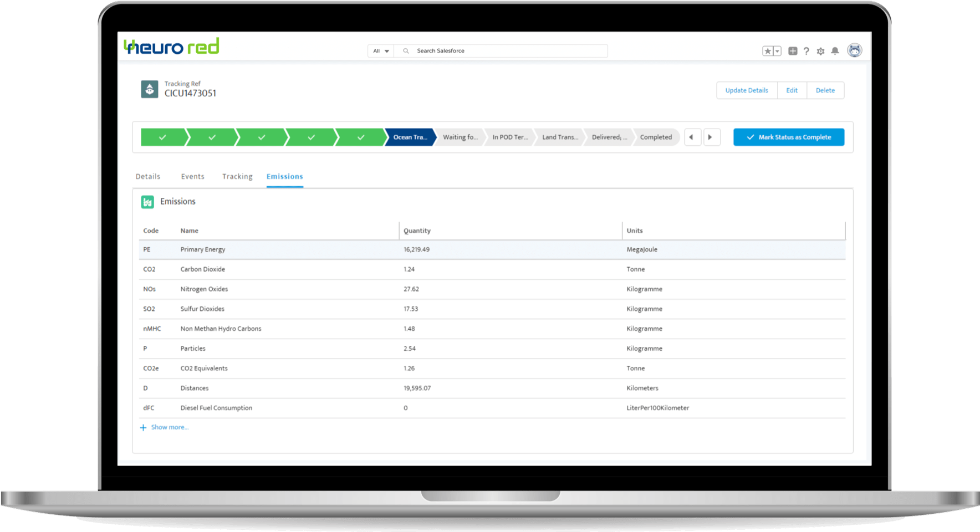The height and width of the screenshot is (532, 980).
Task: Click Mark Status as Complete
Action: coord(788,137)
